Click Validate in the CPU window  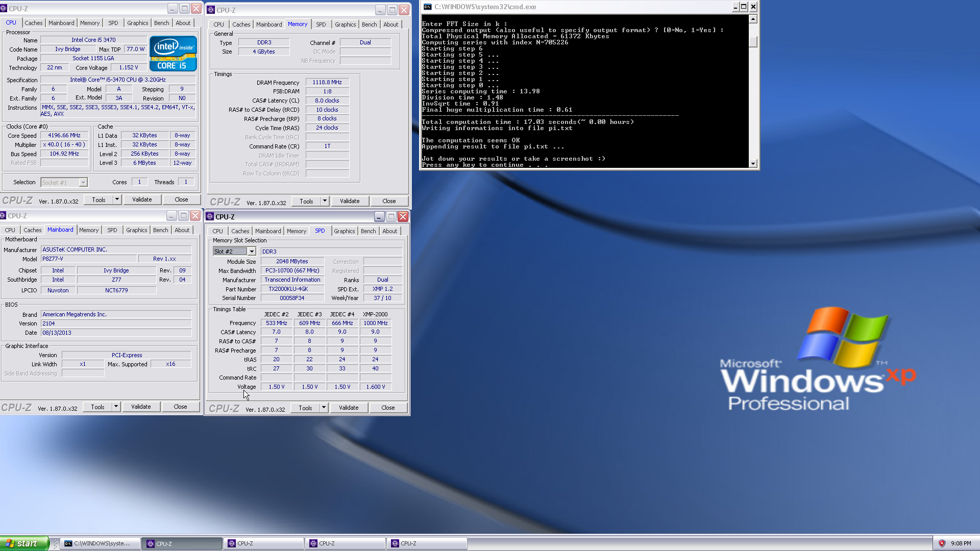point(142,199)
